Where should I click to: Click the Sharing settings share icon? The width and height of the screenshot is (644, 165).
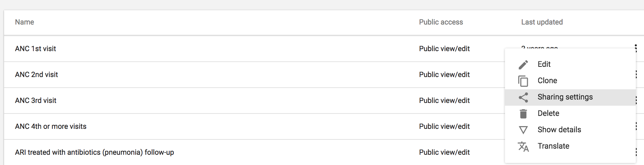point(523,97)
